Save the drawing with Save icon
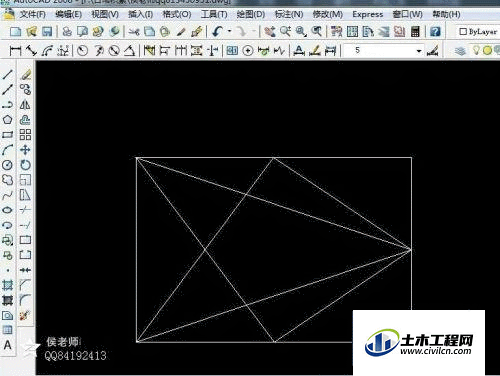This screenshot has height=376, width=500. 47,32
